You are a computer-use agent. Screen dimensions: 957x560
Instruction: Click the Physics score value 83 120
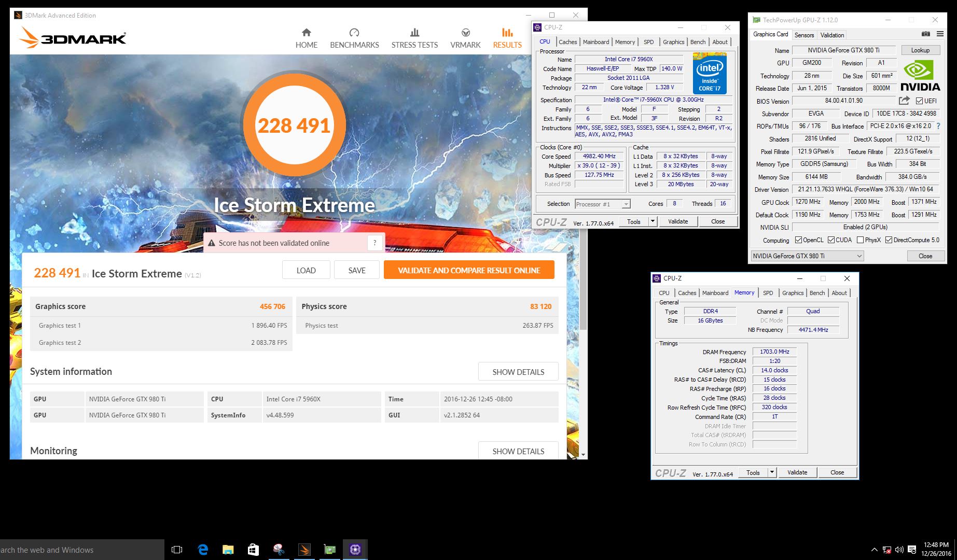(540, 306)
